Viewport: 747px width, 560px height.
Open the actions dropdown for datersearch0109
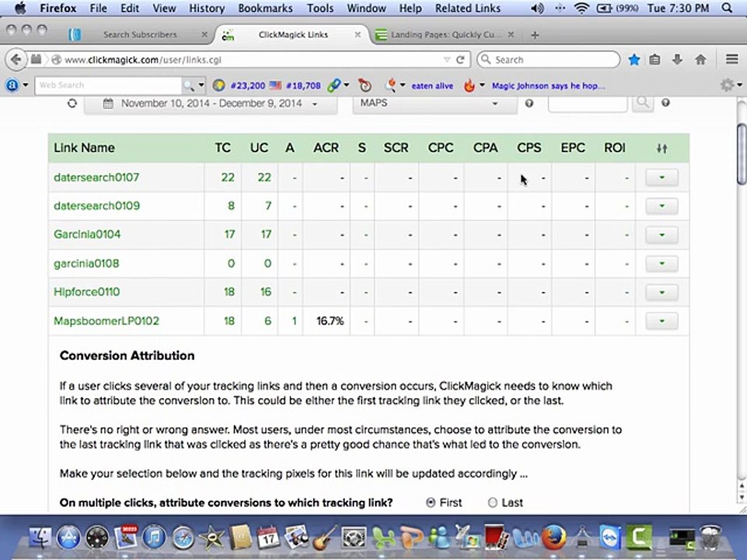pos(661,206)
